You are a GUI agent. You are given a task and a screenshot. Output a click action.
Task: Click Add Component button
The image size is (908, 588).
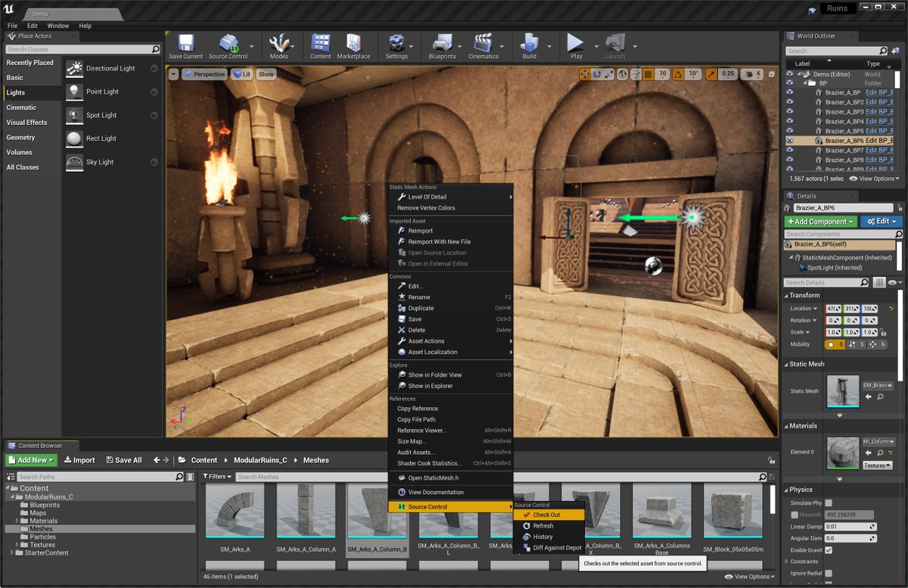[x=820, y=222]
